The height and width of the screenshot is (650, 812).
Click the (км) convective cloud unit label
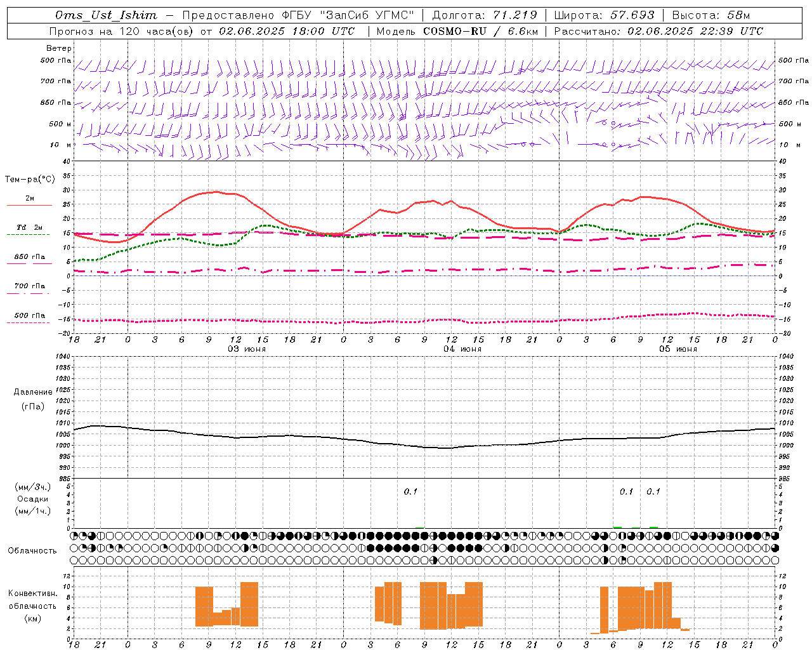pyautogui.click(x=33, y=618)
